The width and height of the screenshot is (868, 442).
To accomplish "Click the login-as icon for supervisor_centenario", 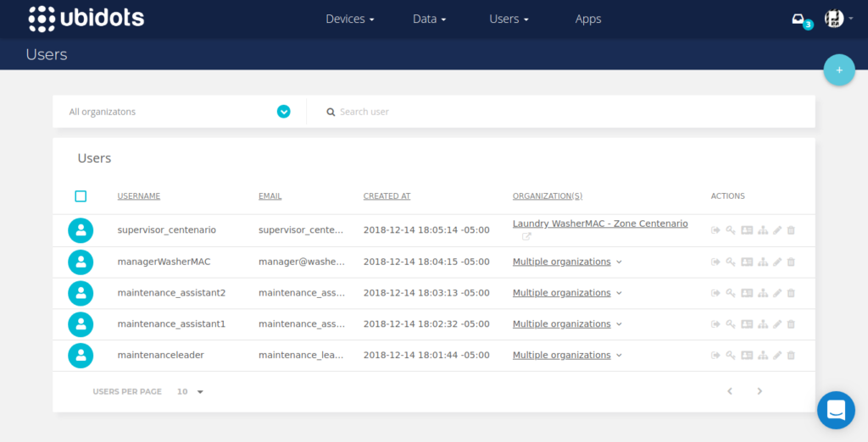I will (x=715, y=230).
